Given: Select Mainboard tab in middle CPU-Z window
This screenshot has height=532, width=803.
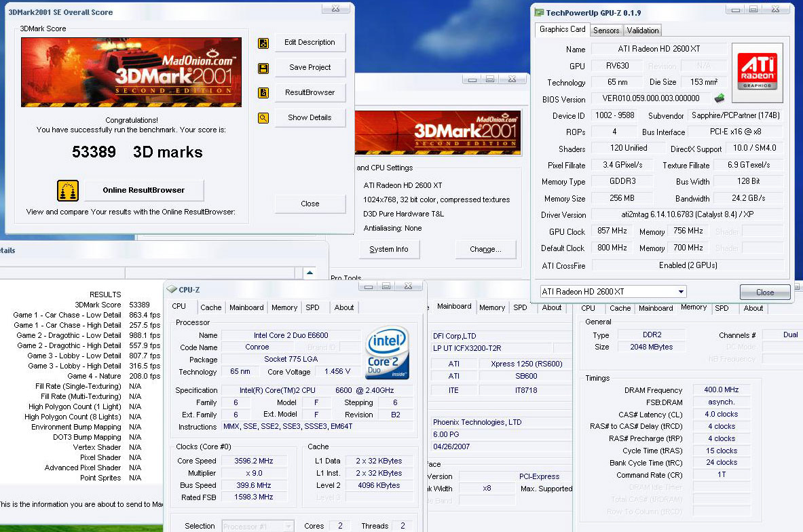Looking at the screenshot, I should pyautogui.click(x=453, y=307).
